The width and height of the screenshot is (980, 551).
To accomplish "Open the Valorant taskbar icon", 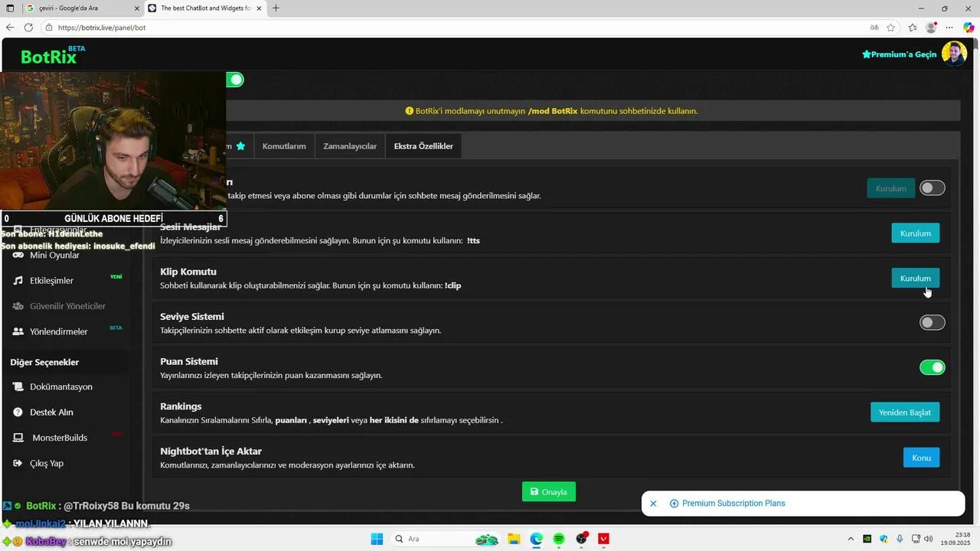I will 604,539.
